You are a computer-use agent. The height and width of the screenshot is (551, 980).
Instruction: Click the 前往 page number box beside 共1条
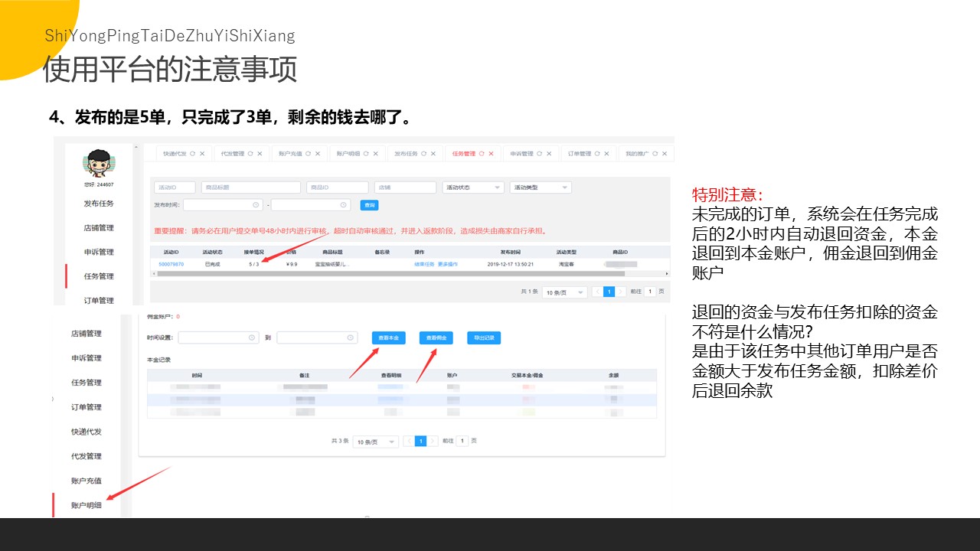tap(650, 292)
